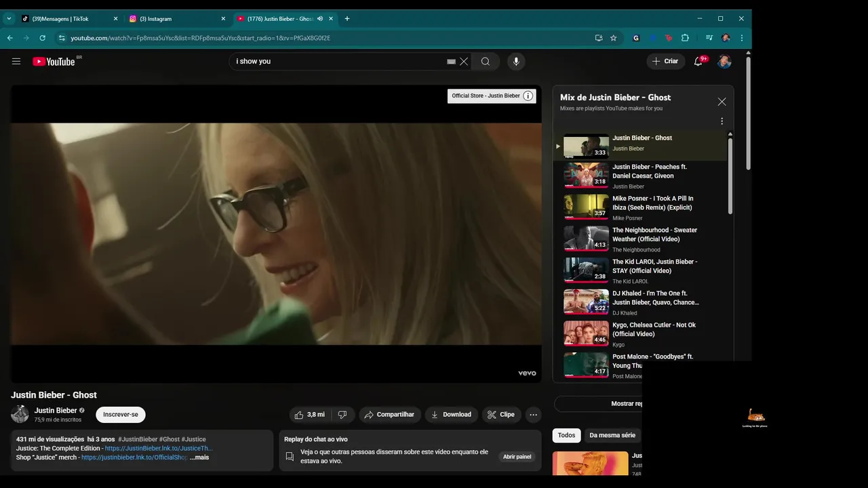Share the video via Compartilhar
The height and width of the screenshot is (488, 868).
click(389, 415)
